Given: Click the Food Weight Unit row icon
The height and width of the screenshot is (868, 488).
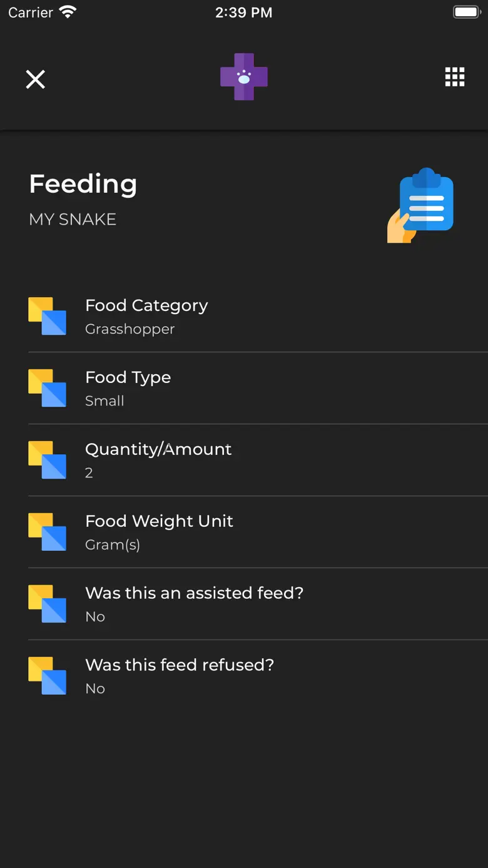Looking at the screenshot, I should 48,532.
